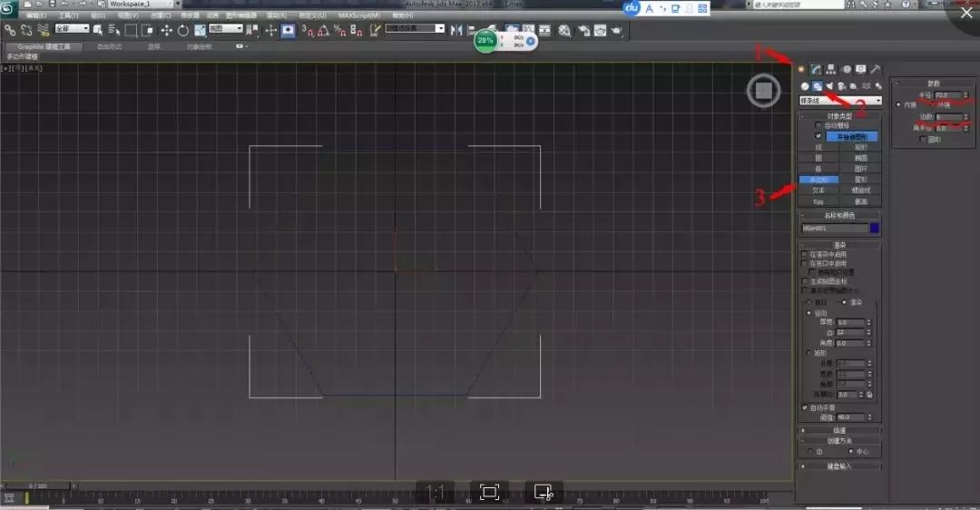Toggle the AutoGrid checkbox
980x510 pixels.
[x=818, y=125]
